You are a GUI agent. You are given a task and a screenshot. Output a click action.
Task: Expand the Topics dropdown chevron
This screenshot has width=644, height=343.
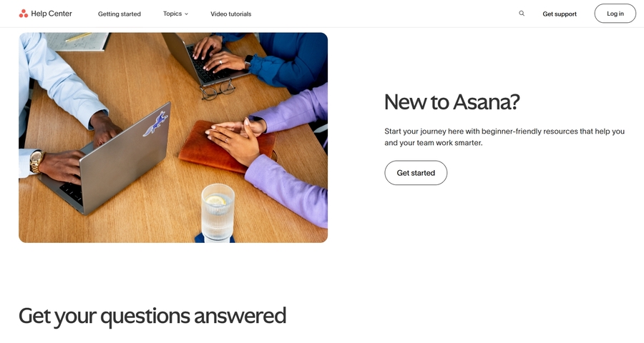coord(186,14)
